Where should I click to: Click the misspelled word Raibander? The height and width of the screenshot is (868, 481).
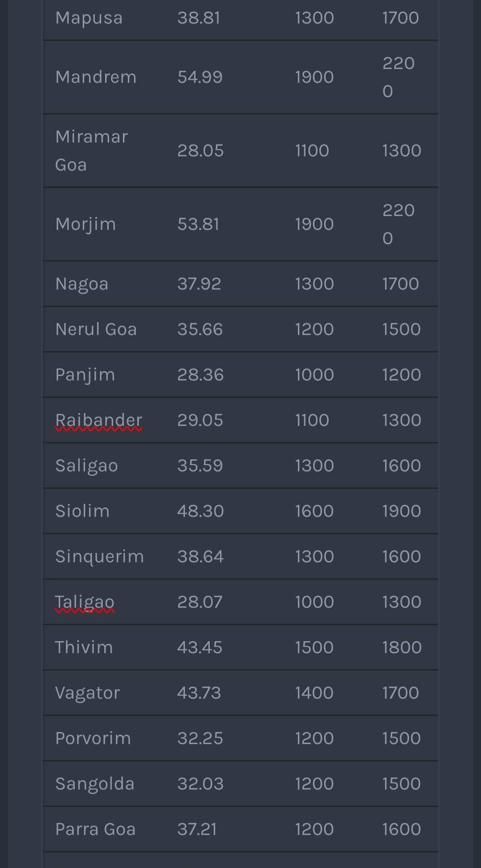point(98,420)
